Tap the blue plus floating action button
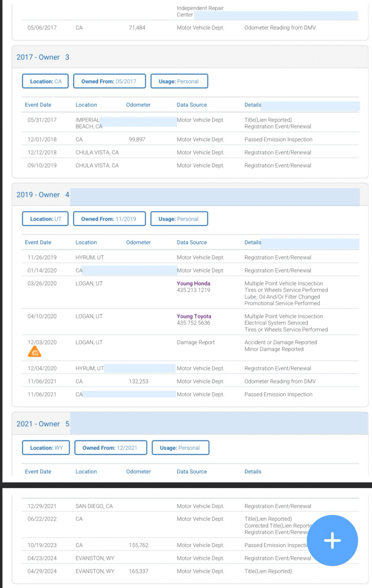The image size is (372, 588). [332, 541]
